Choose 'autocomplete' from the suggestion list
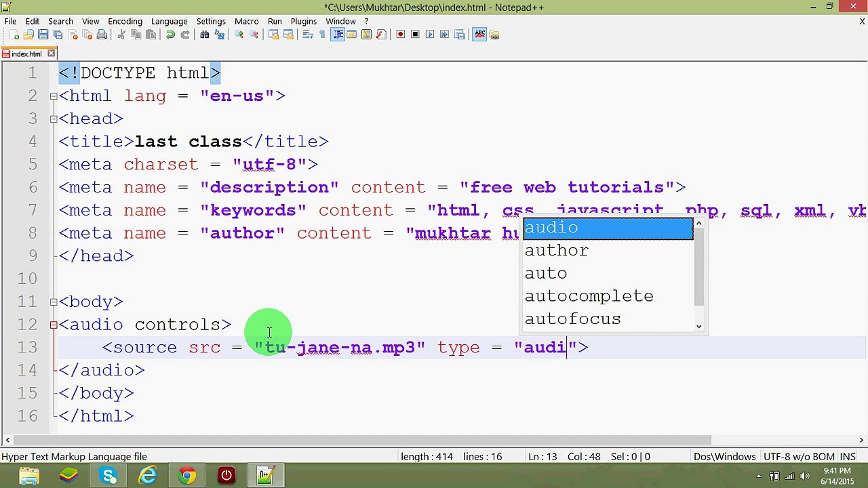Screen dimensions: 868x488 [x=608, y=296]
